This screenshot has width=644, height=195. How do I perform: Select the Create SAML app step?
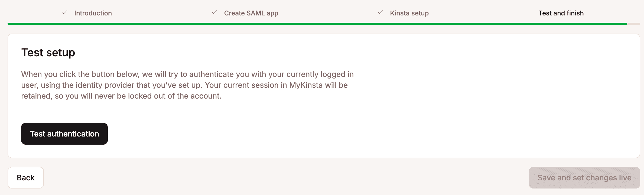click(x=251, y=13)
